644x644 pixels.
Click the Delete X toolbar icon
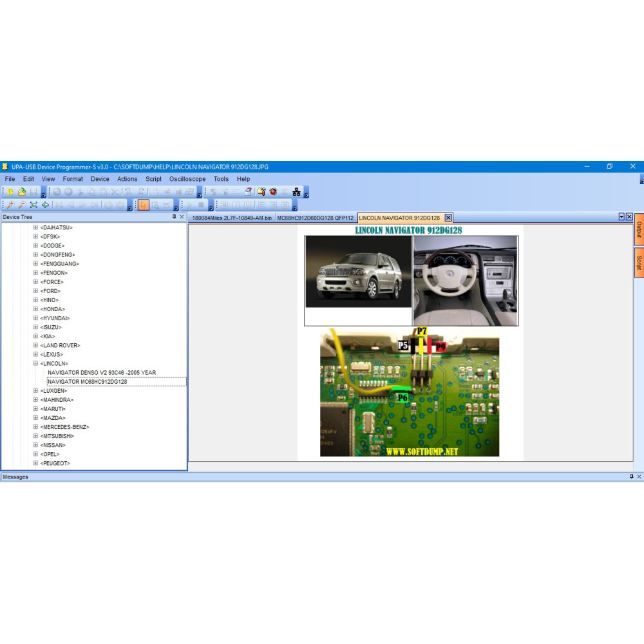(x=115, y=192)
